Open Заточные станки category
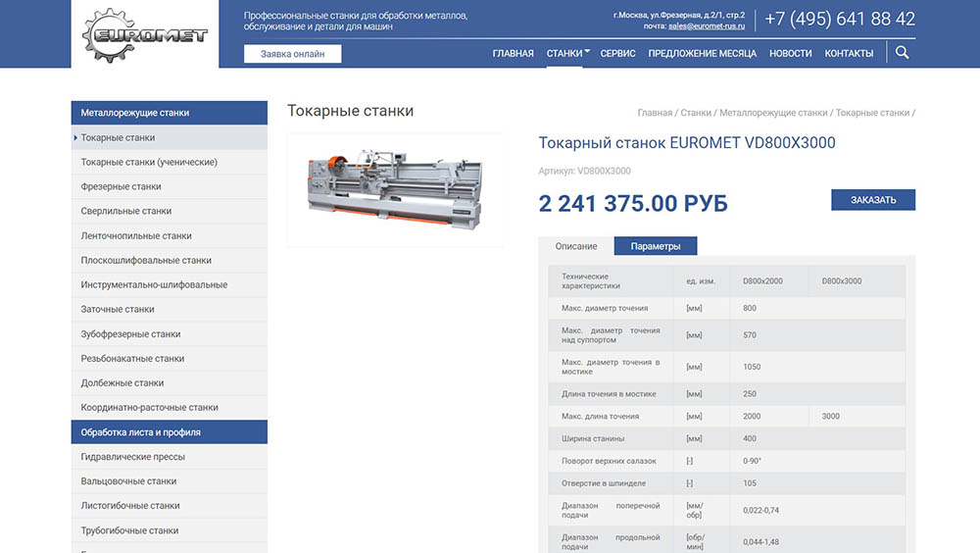 click(x=170, y=309)
